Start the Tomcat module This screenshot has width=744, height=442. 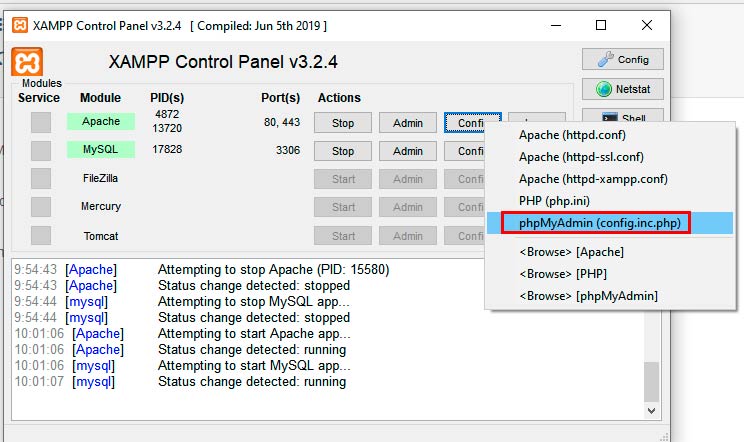click(343, 236)
